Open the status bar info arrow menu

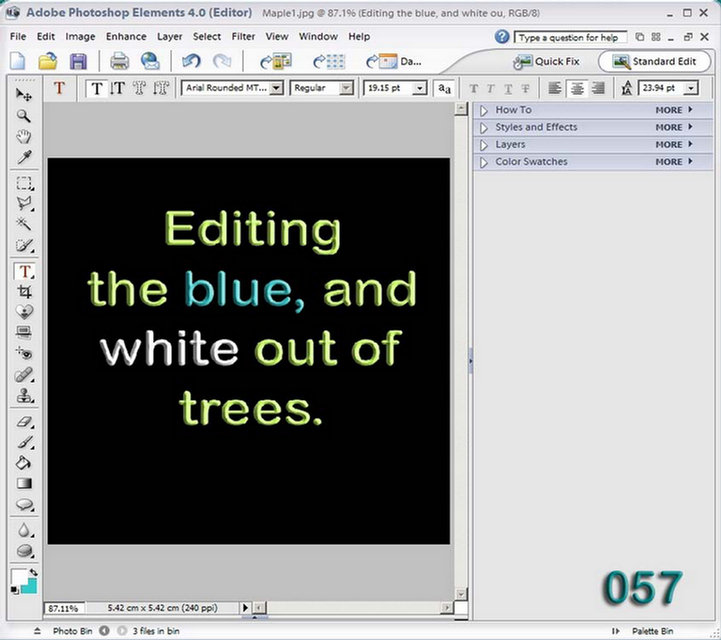[x=246, y=607]
